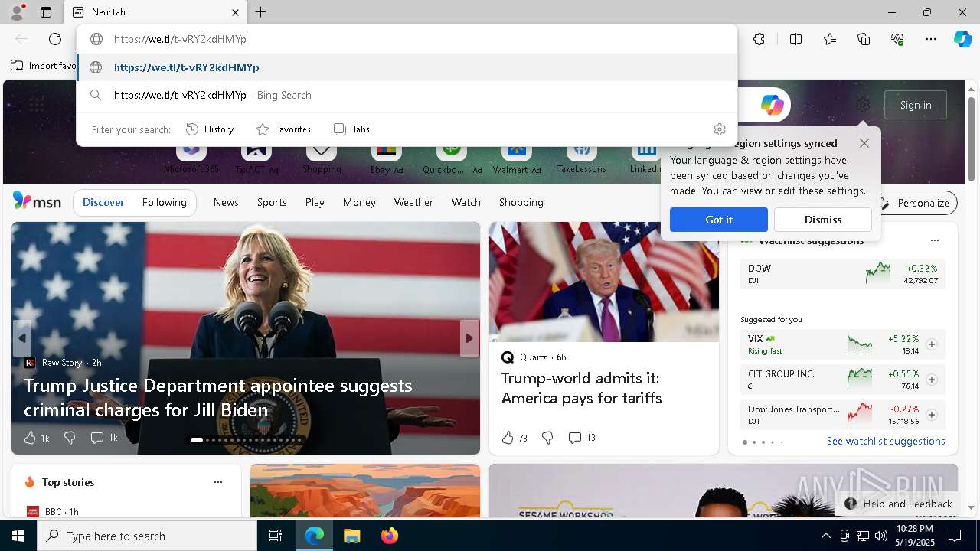The width and height of the screenshot is (980, 551).
Task: Filter search by History
Action: point(210,129)
